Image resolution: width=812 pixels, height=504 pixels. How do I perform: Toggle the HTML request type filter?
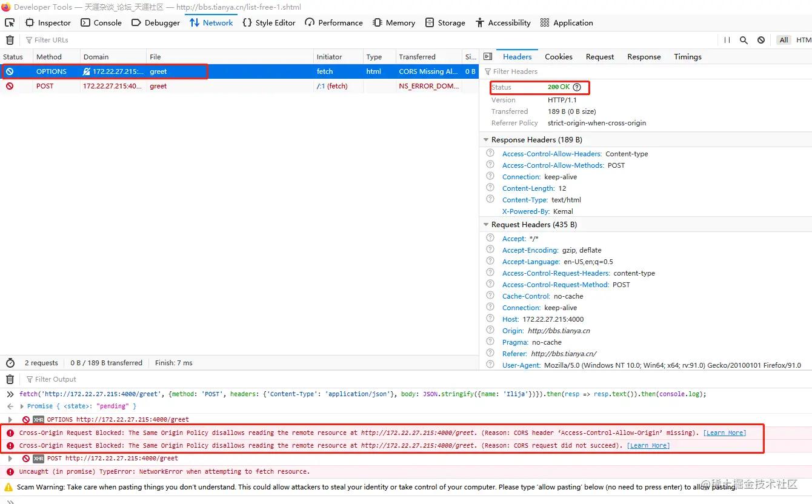pyautogui.click(x=804, y=40)
